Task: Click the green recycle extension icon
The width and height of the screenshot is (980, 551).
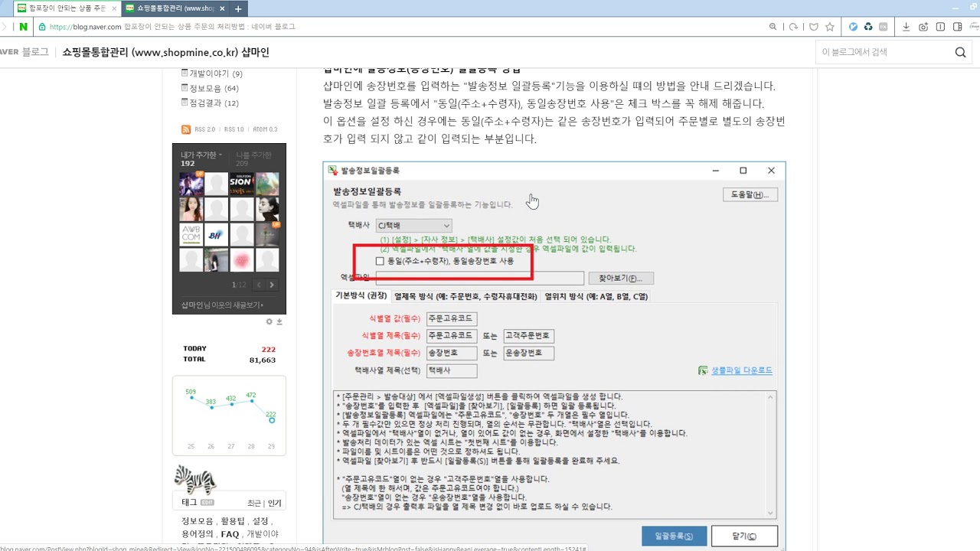Action: 868,27
